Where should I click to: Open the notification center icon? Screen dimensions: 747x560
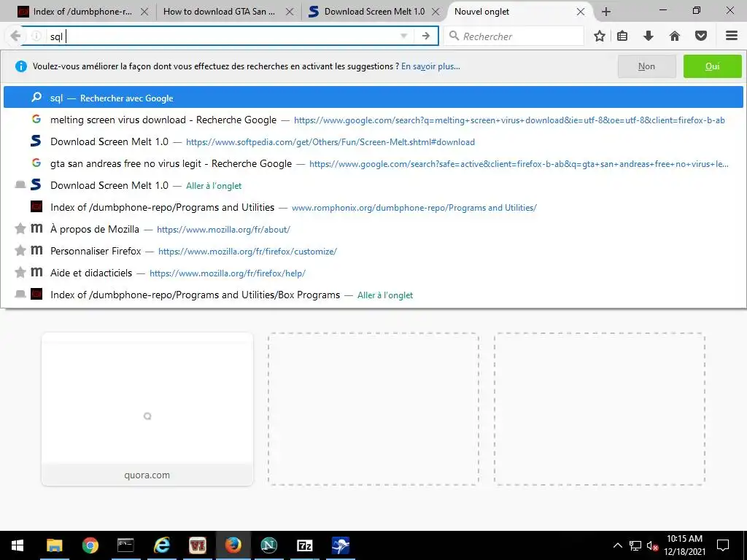click(723, 545)
